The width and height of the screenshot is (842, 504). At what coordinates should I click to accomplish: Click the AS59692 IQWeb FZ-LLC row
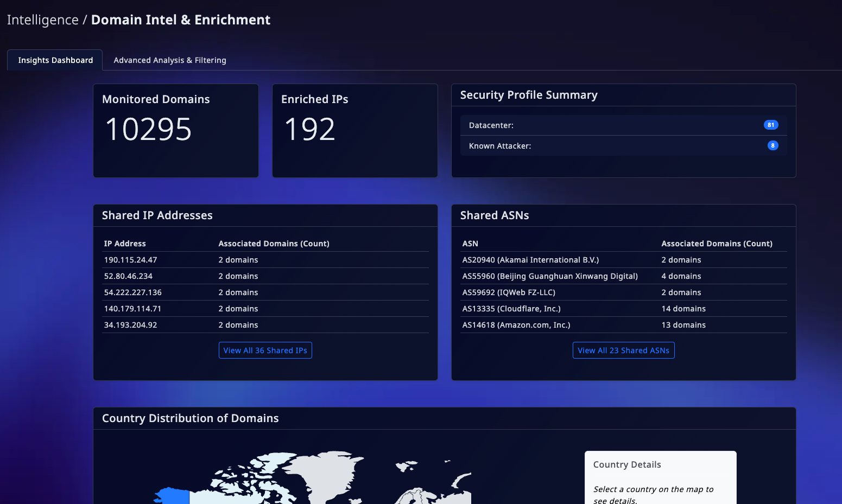click(x=624, y=292)
